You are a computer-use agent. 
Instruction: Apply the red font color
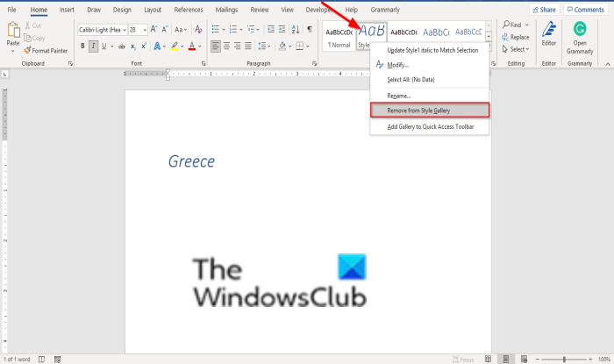click(192, 46)
